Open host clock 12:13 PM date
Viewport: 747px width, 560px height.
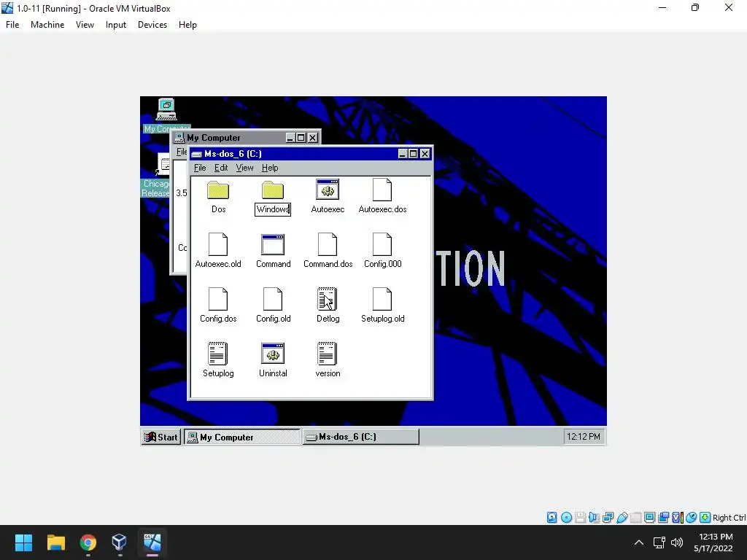(713, 542)
